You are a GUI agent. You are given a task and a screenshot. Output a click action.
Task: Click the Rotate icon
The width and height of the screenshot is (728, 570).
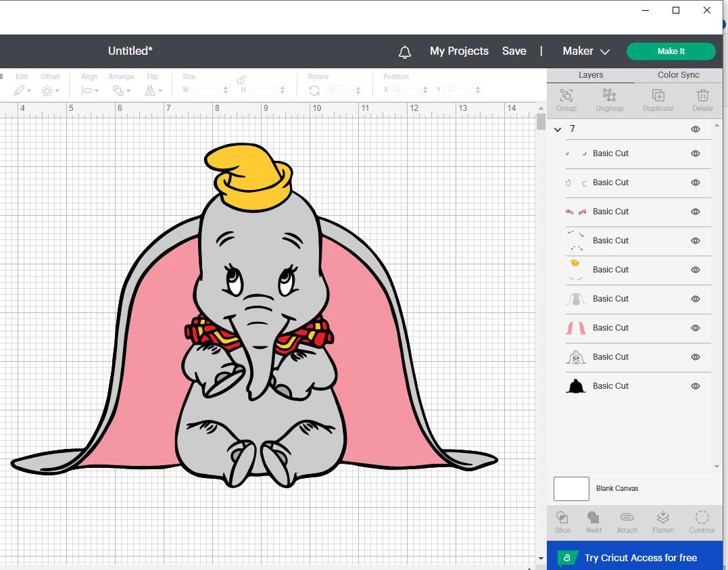point(314,91)
